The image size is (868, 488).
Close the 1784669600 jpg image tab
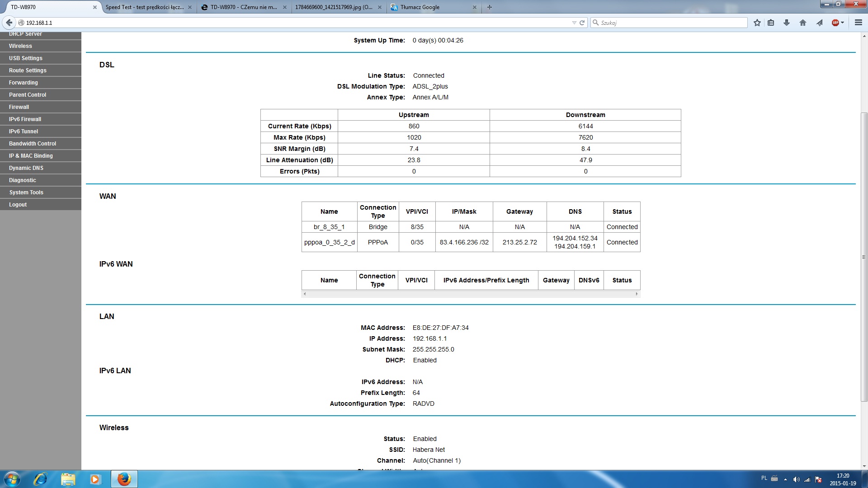click(380, 7)
